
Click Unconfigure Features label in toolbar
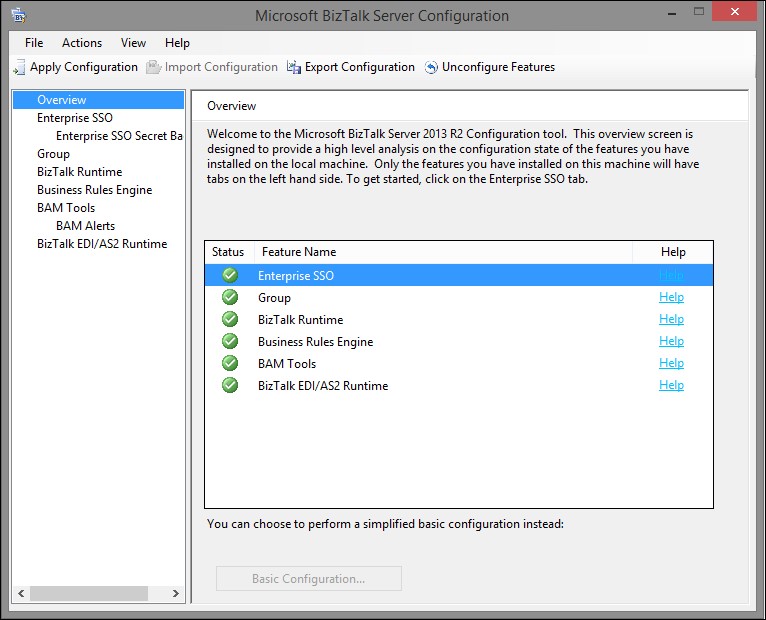tap(498, 67)
